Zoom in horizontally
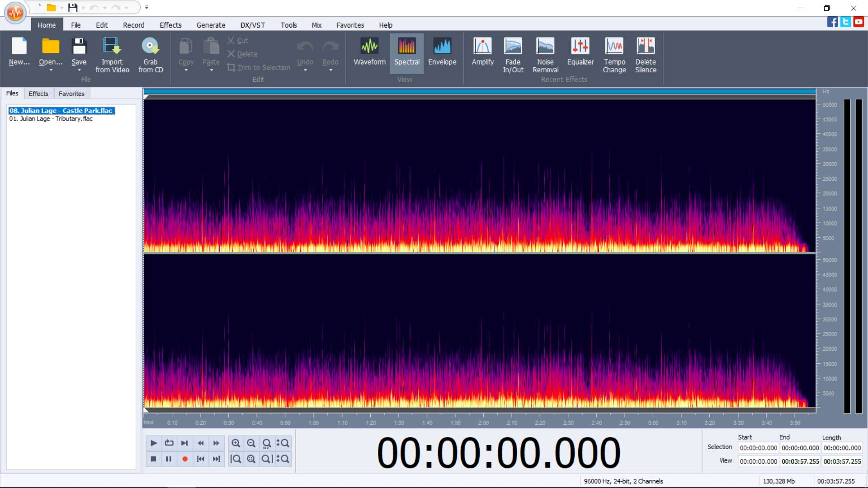The image size is (868, 488). tap(236, 443)
